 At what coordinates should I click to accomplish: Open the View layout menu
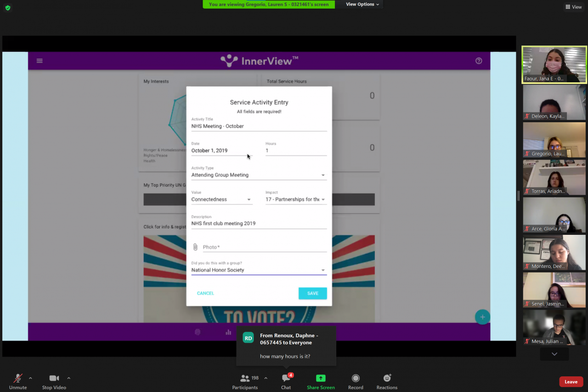click(x=574, y=7)
